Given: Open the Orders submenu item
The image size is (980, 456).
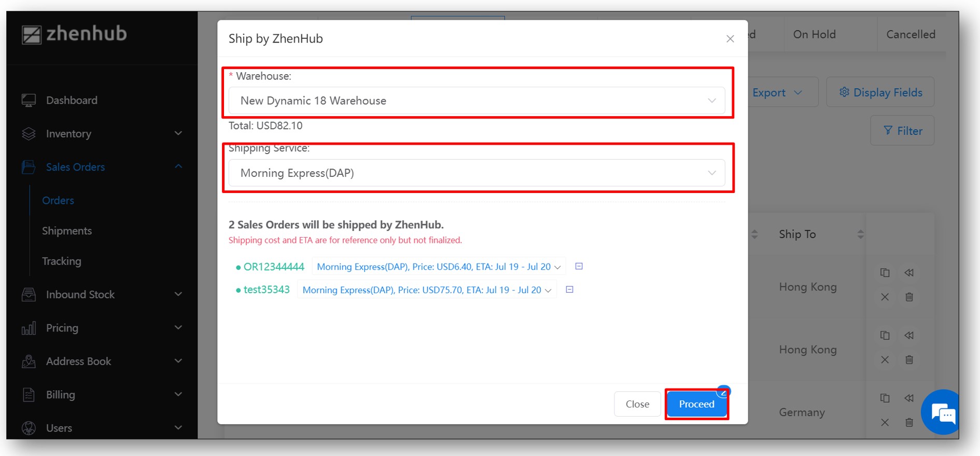Looking at the screenshot, I should [x=58, y=200].
